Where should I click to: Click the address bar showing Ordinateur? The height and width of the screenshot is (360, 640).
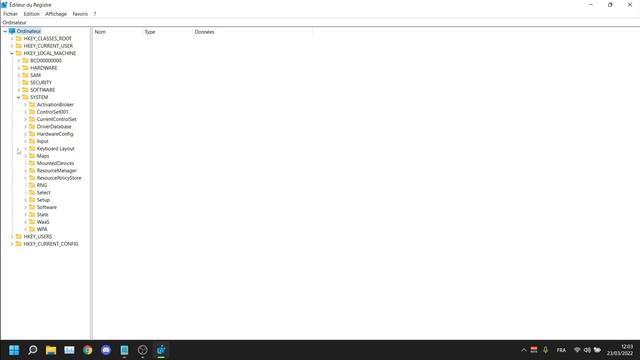[x=320, y=22]
